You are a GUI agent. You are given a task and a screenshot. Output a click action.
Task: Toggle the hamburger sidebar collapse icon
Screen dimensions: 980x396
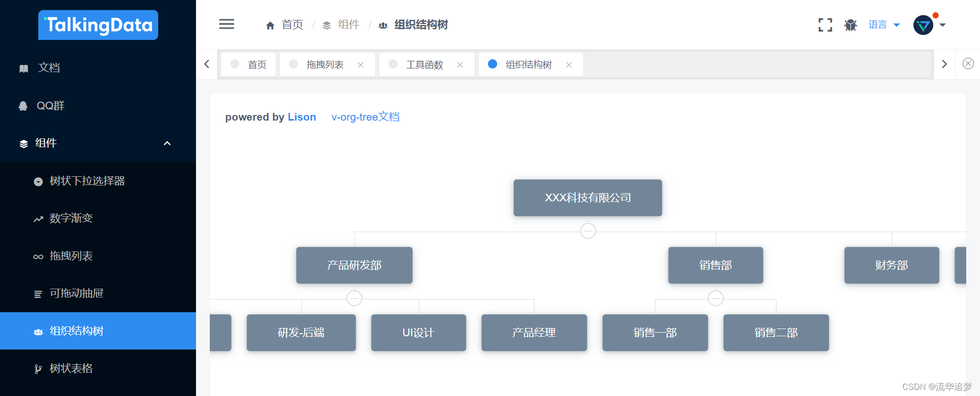tap(227, 24)
